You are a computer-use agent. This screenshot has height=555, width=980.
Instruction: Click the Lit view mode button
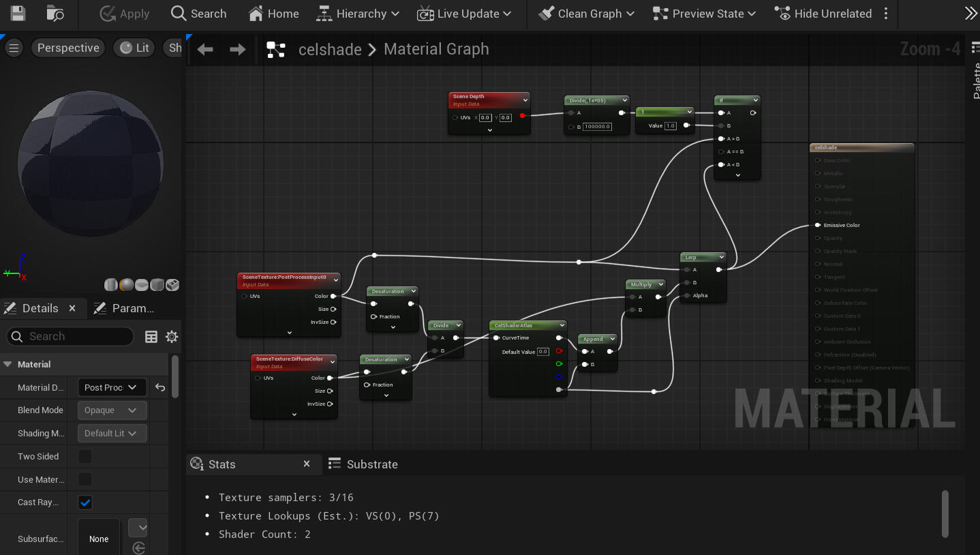(x=135, y=48)
